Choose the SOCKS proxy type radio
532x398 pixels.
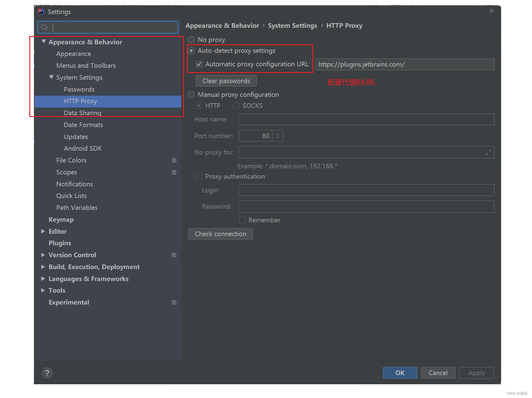[x=236, y=106]
